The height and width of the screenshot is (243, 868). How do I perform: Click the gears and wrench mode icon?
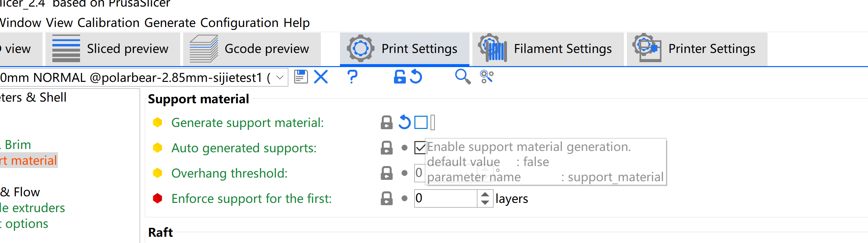coord(487,77)
